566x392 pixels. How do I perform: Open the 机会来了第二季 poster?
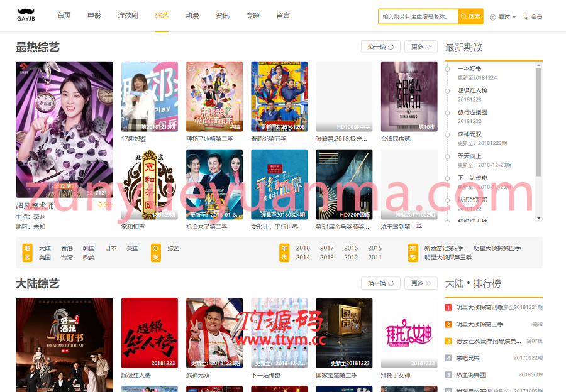pos(214,184)
